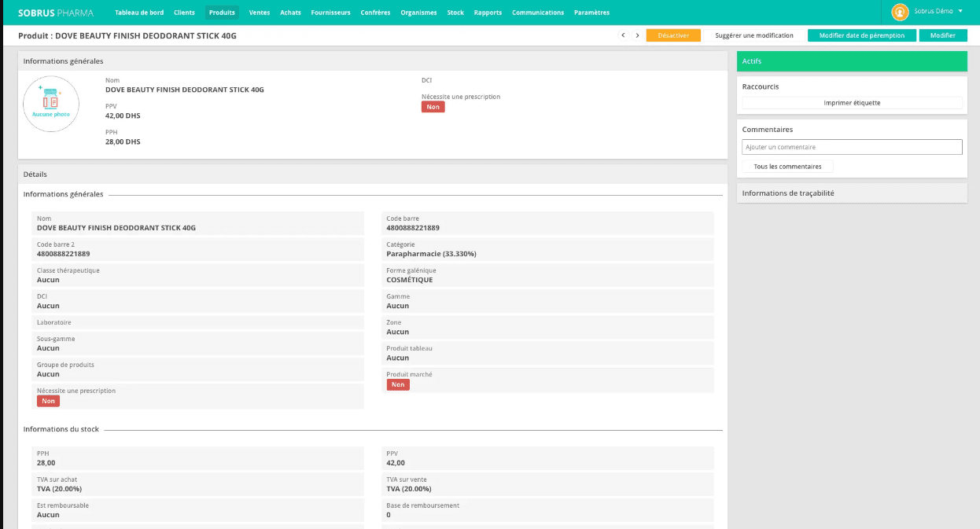Screen dimensions: 980x529
Task: Open the Fournisseurs menu
Action: coord(330,13)
